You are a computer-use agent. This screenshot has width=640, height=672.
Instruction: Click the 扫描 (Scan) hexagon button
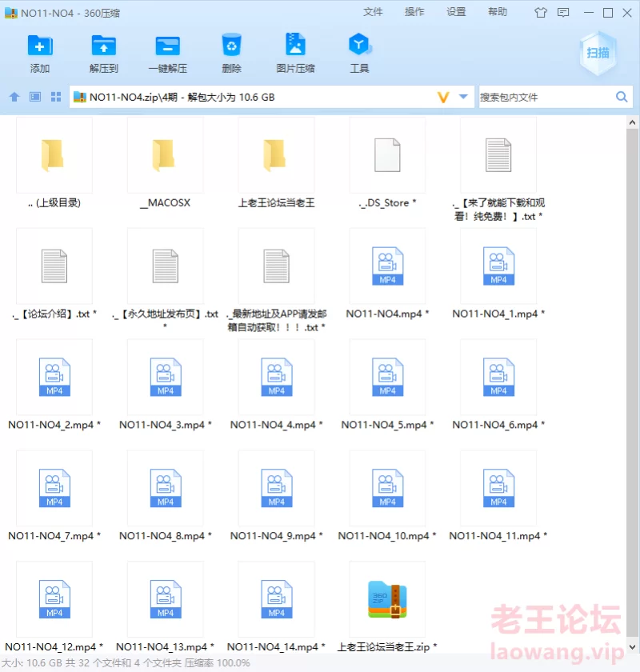click(x=598, y=53)
